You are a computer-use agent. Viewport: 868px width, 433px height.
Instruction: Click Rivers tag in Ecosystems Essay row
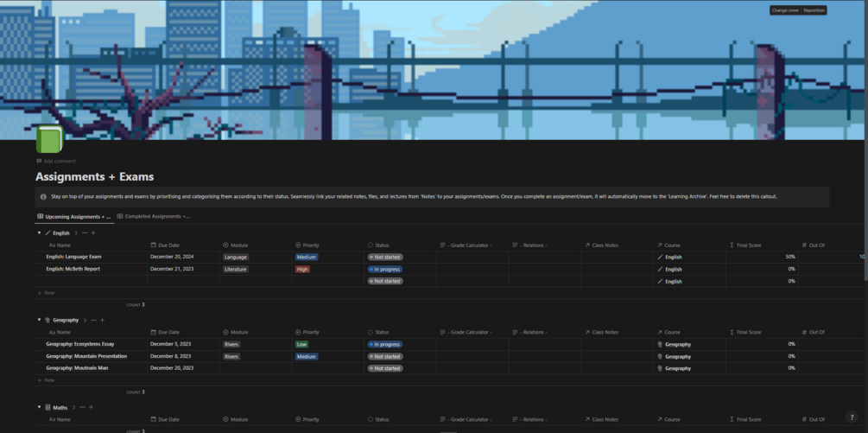click(231, 344)
